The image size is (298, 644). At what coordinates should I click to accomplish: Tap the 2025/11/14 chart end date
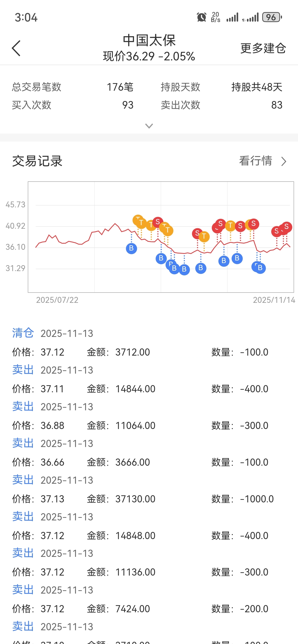point(274,300)
